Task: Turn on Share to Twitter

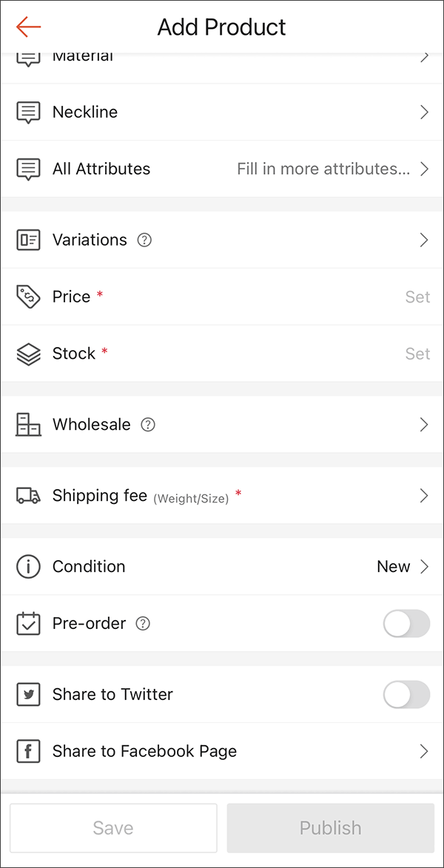Action: tap(406, 694)
